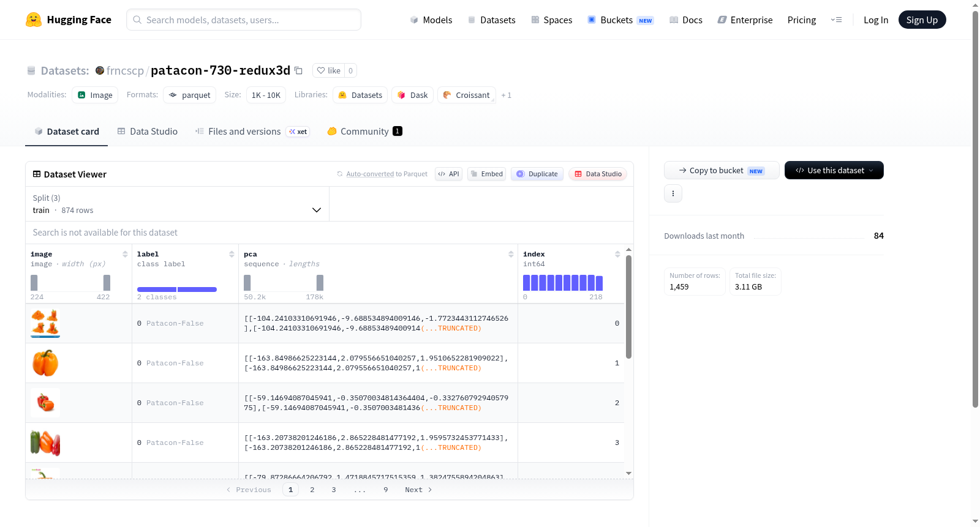
Task: Open the thumbnail in row index 2
Action: click(45, 403)
